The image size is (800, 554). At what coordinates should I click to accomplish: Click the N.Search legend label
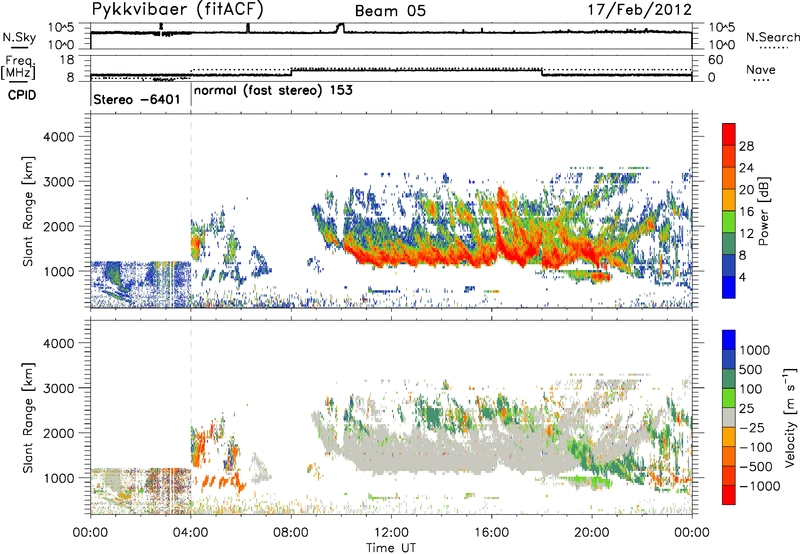click(x=772, y=37)
